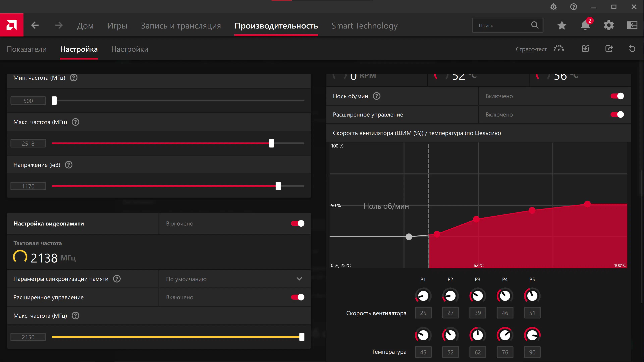Open the Игры tab
Image resolution: width=644 pixels, height=362 pixels.
117,26
